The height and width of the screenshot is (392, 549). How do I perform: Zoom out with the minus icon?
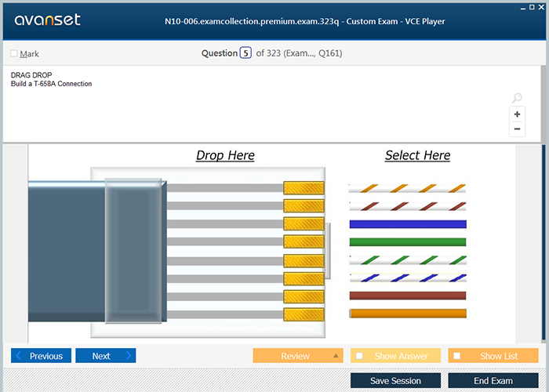(x=517, y=129)
